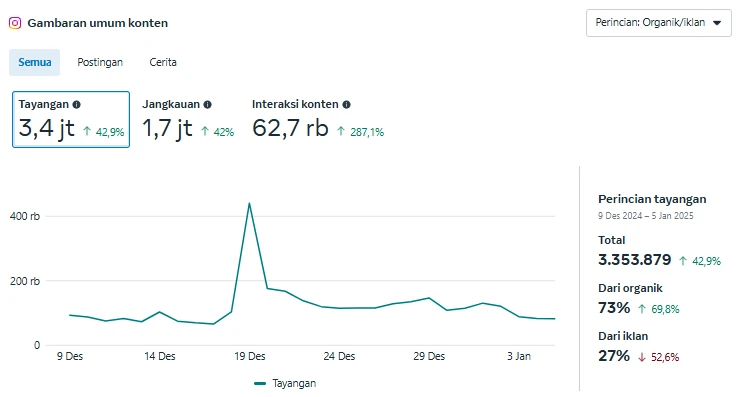Click green up arrow beside Total 42,9%
The height and width of the screenshot is (397, 741).
[x=683, y=260]
